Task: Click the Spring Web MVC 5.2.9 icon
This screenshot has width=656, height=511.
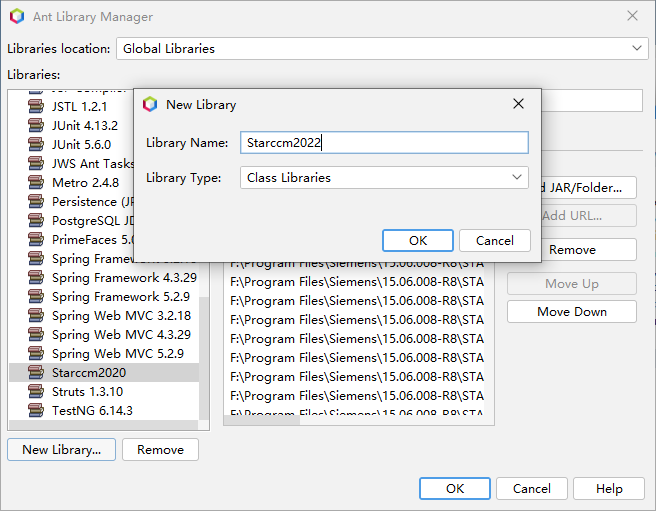Action: pos(36,354)
